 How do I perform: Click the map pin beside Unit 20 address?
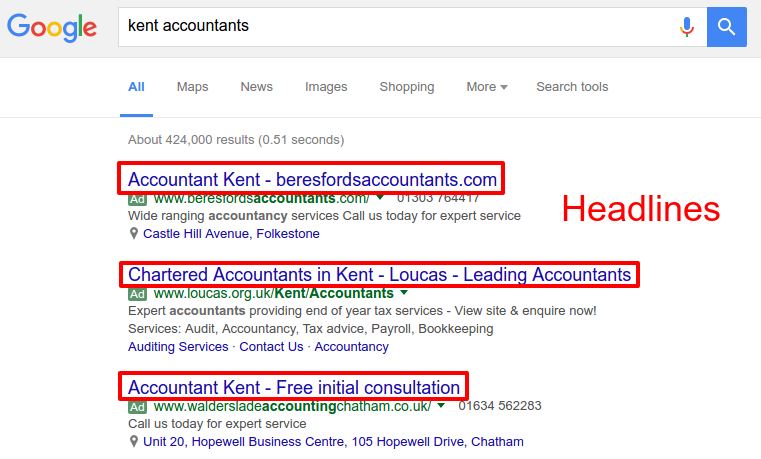tap(134, 441)
